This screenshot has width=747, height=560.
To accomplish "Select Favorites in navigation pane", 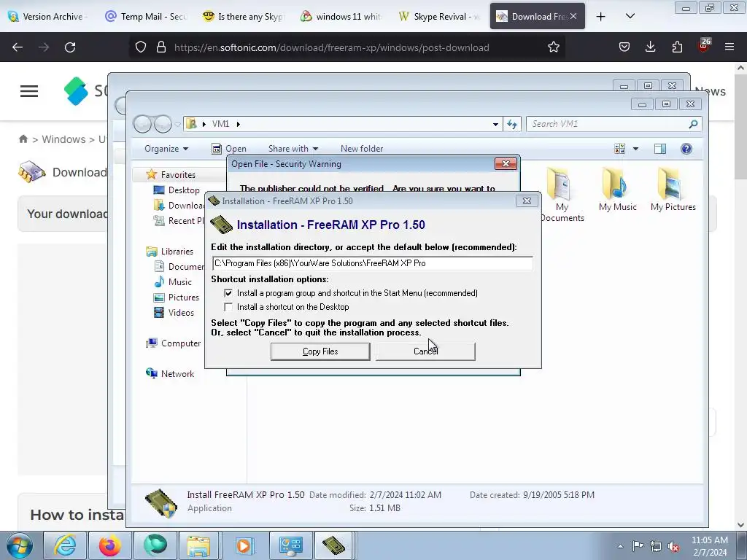I will pos(178,175).
